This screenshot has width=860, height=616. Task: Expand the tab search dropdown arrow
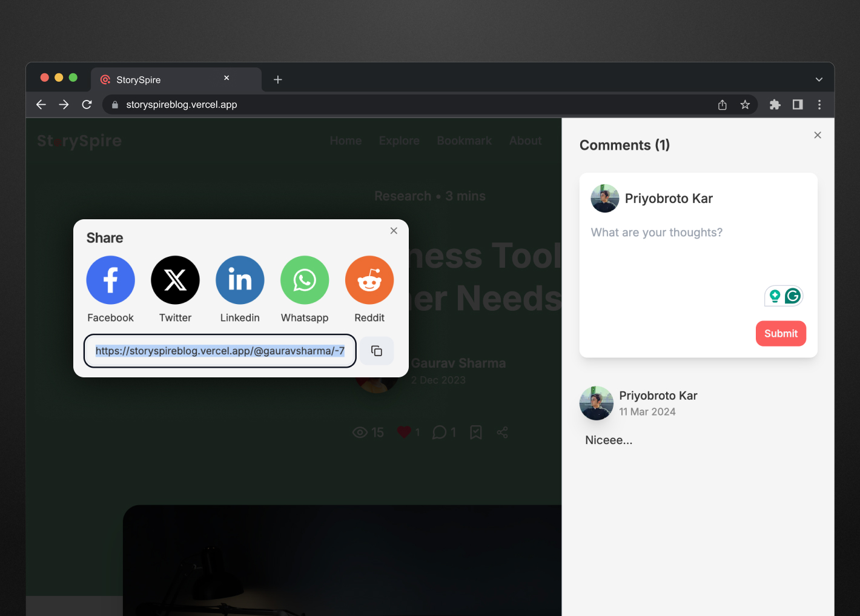[x=819, y=79]
